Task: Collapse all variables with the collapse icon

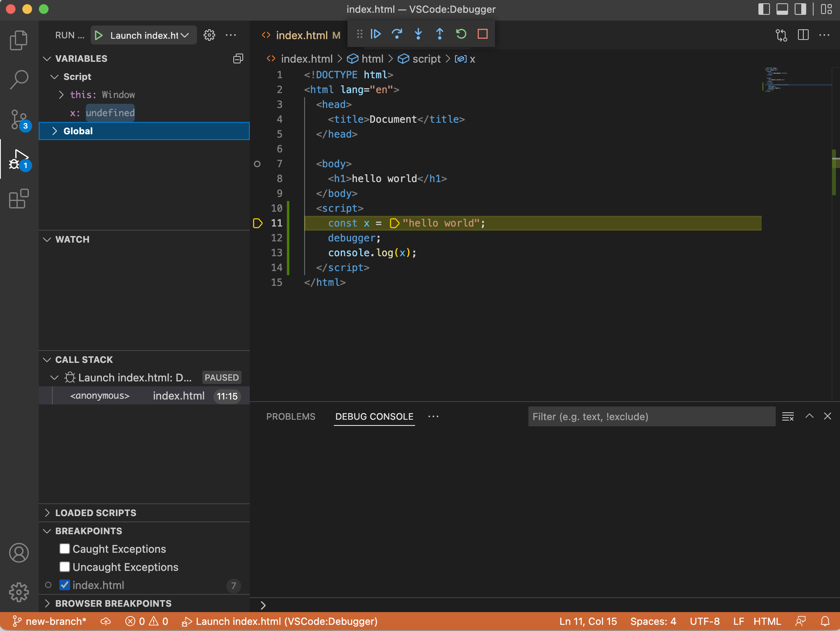Action: click(238, 58)
